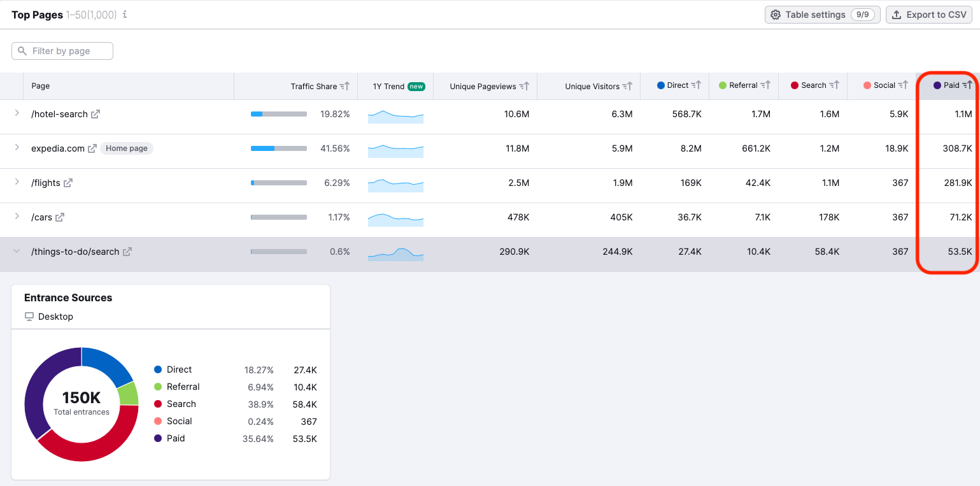Open Table settings

822,15
